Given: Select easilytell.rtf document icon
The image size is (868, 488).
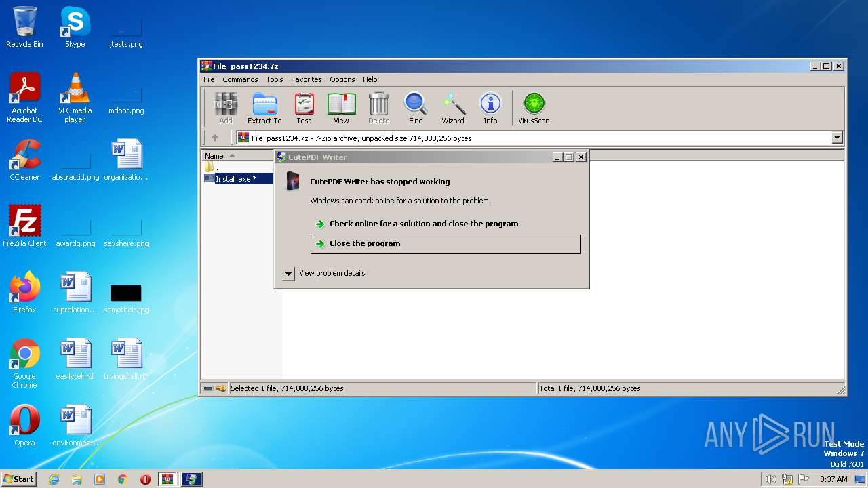Looking at the screenshot, I should [x=75, y=359].
